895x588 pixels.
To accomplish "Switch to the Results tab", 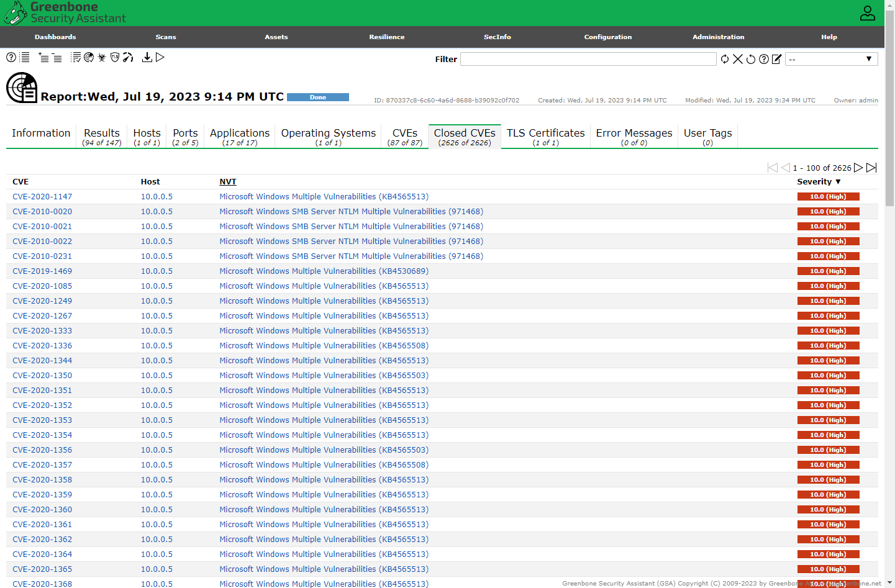I will pyautogui.click(x=102, y=137).
